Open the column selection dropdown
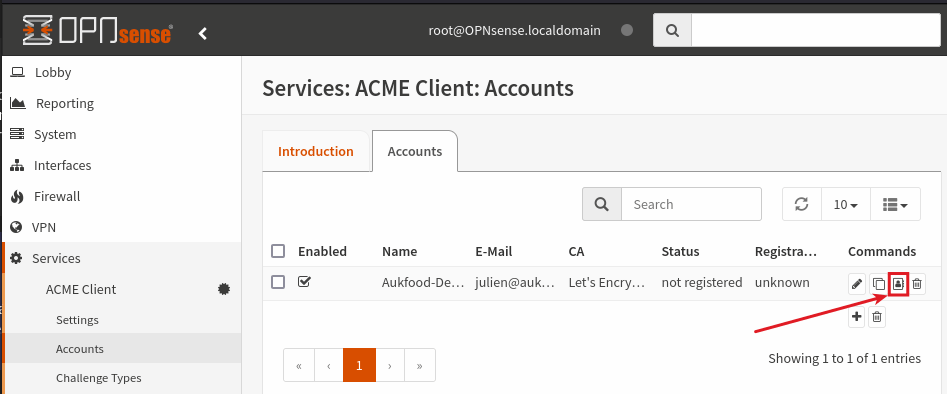Image resolution: width=947 pixels, height=394 pixels. (x=895, y=204)
